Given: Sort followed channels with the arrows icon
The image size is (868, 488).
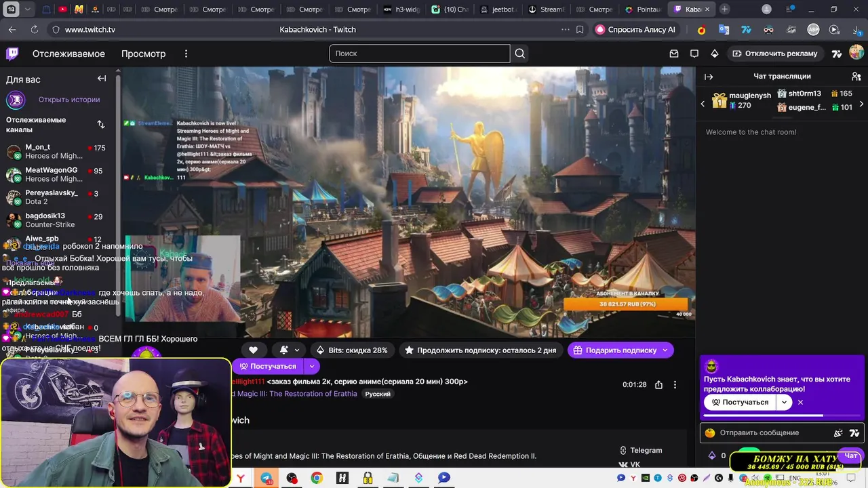Looking at the screenshot, I should coord(101,124).
